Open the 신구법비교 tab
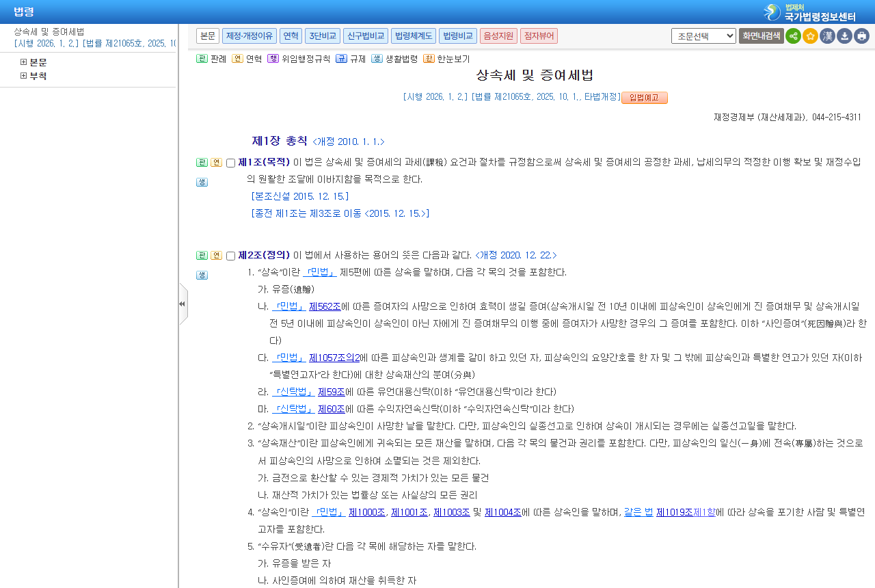Viewport: 875px width, 588px height. (x=366, y=36)
